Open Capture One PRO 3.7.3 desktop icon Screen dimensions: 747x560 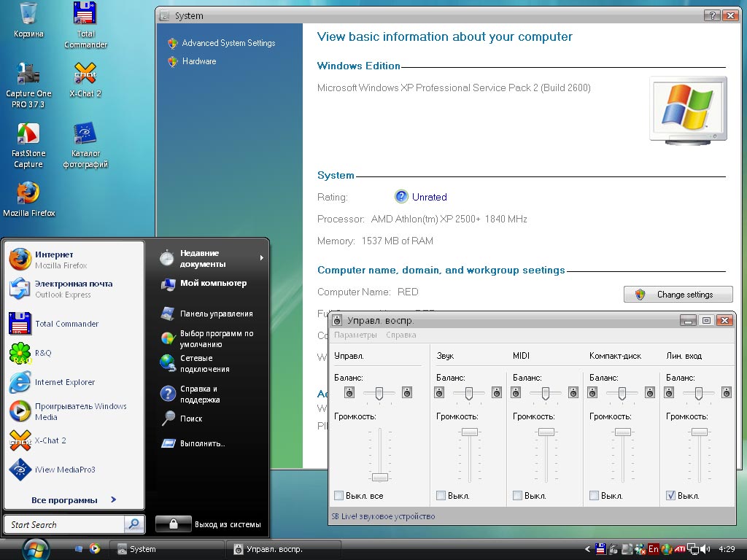point(28,86)
